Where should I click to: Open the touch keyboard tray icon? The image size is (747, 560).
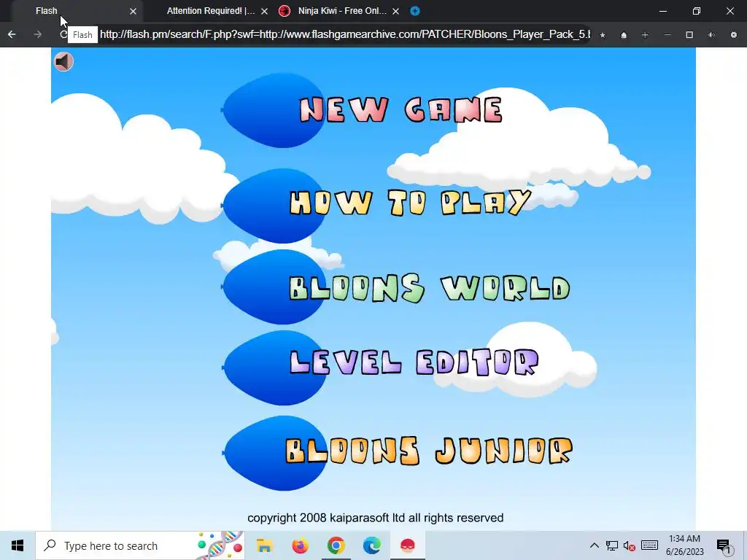(649, 545)
